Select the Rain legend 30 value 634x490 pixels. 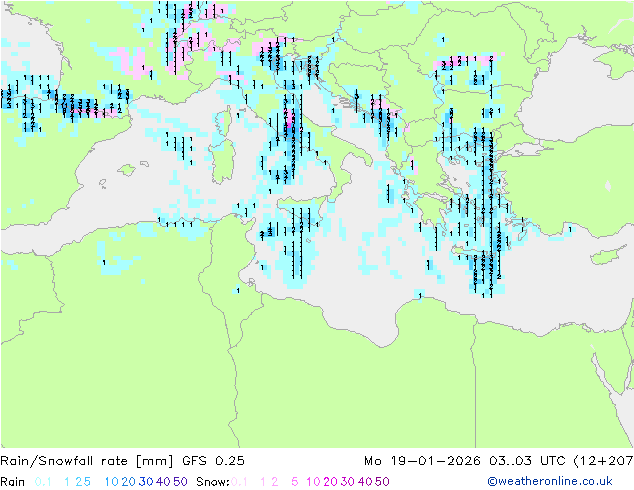pyautogui.click(x=146, y=482)
